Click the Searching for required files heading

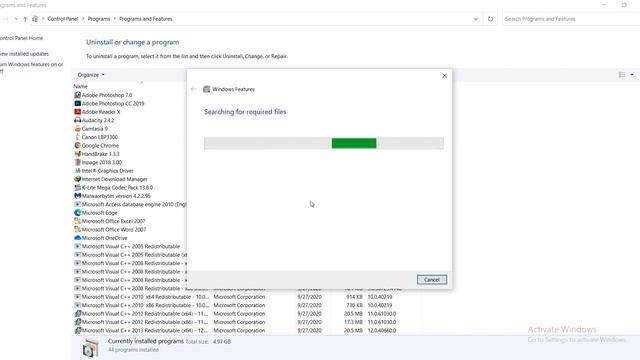(x=245, y=112)
